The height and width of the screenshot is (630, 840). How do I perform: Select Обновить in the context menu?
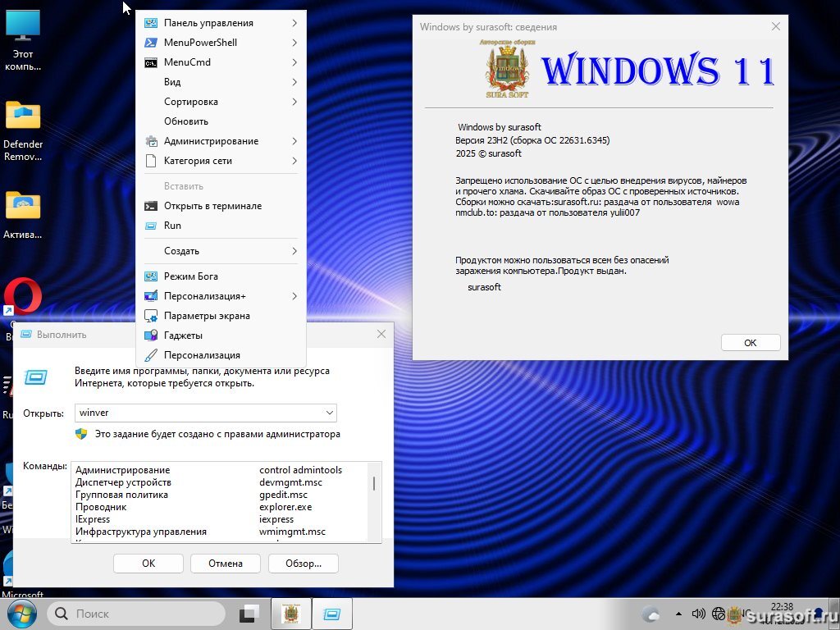[186, 121]
